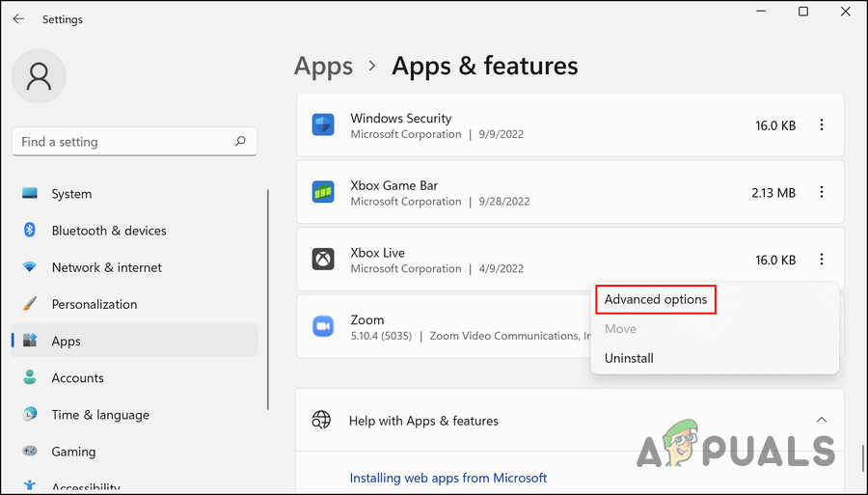Open three-dot menu for Windows Security
868x495 pixels.
(x=822, y=125)
